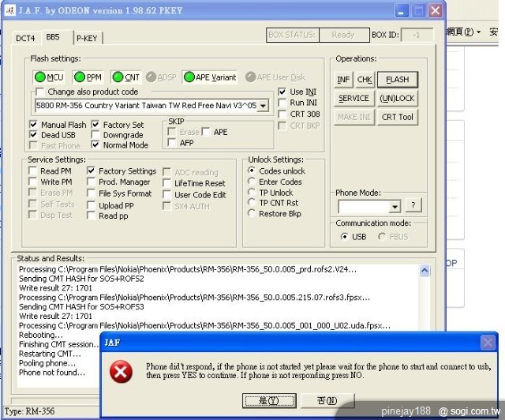
Task: Toggle the green MCU flash file indicator
Action: click(x=49, y=77)
